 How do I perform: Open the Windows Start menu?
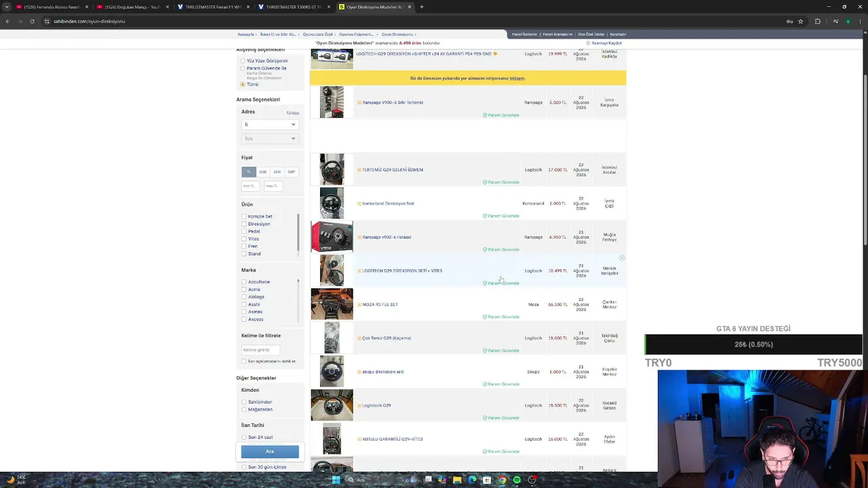(336, 480)
